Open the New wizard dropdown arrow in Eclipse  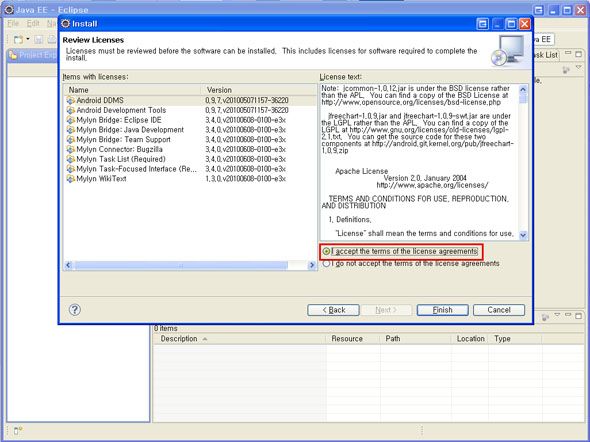(28, 39)
